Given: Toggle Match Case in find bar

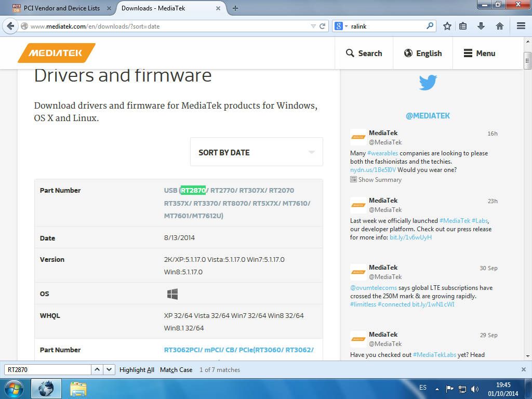Looking at the screenshot, I should [176, 370].
